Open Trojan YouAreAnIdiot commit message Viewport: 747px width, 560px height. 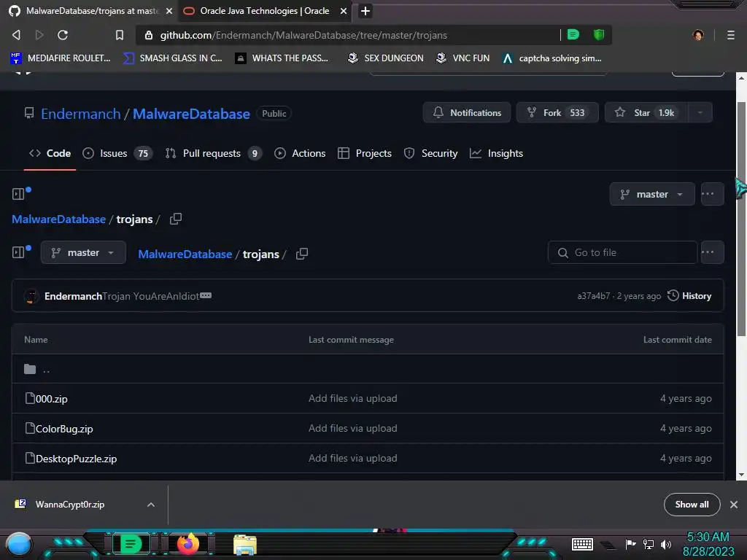coord(150,296)
